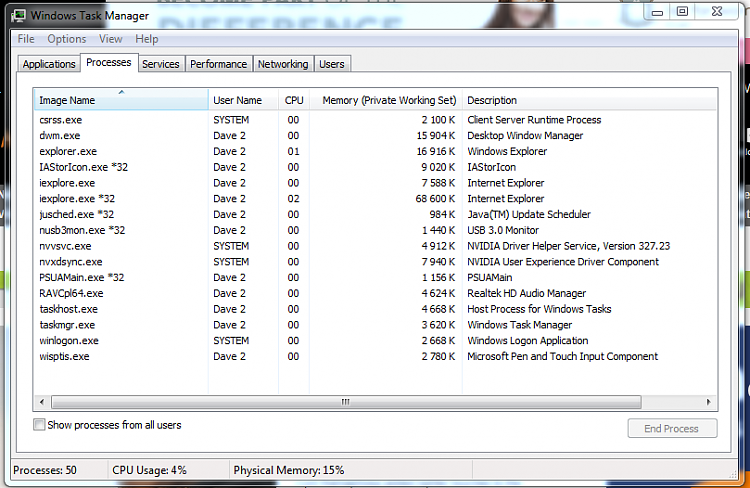Select the RAVCpl64.exe process
Image resolution: width=750 pixels, height=488 pixels.
375,293
